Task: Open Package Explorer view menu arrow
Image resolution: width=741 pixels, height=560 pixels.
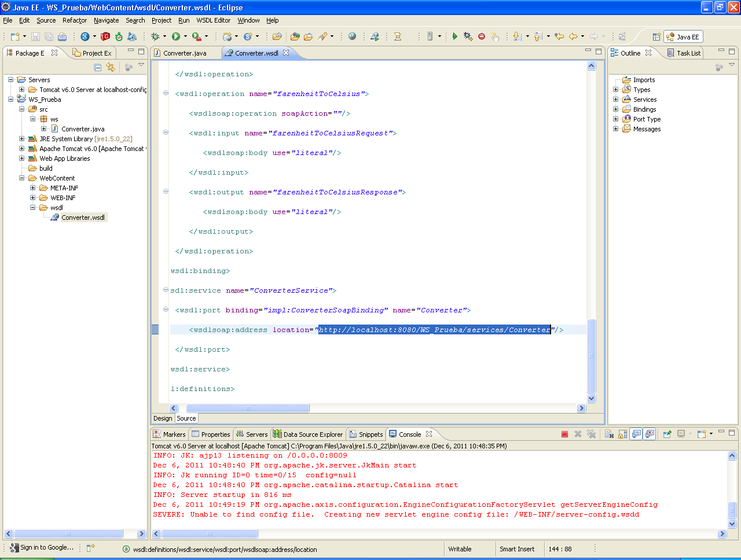Action: pos(141,65)
